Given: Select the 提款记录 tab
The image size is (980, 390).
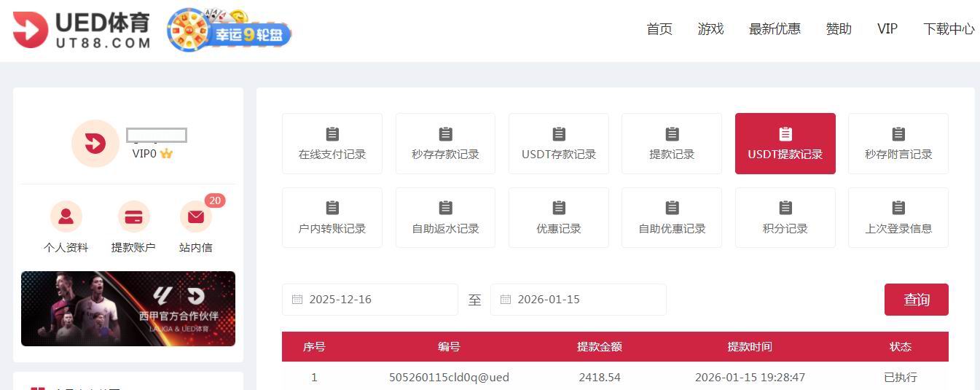Looking at the screenshot, I should pos(671,144).
